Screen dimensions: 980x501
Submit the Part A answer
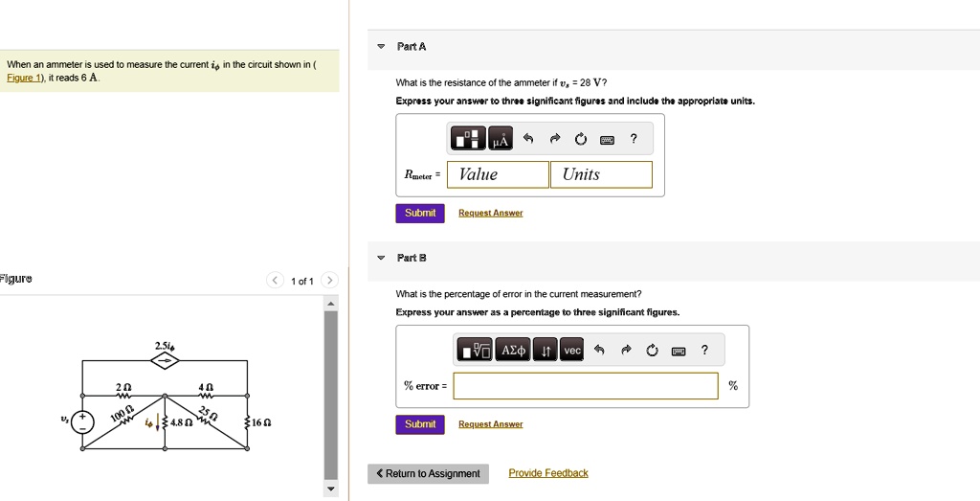coord(419,213)
